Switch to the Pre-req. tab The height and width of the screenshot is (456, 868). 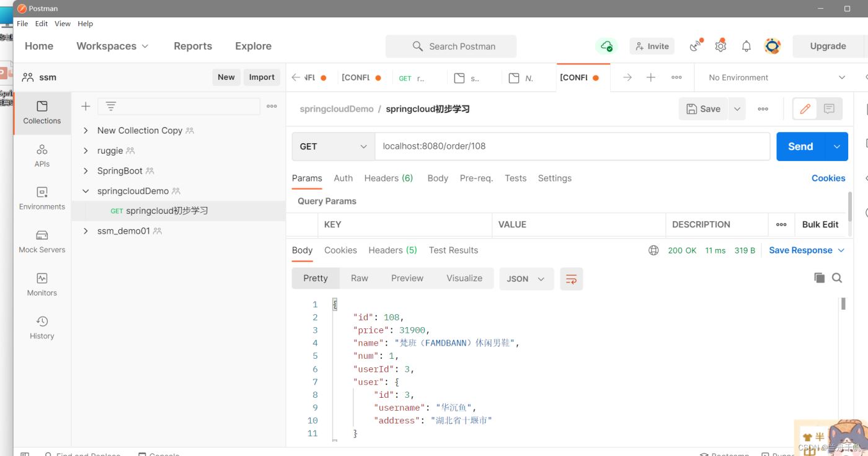(476, 178)
